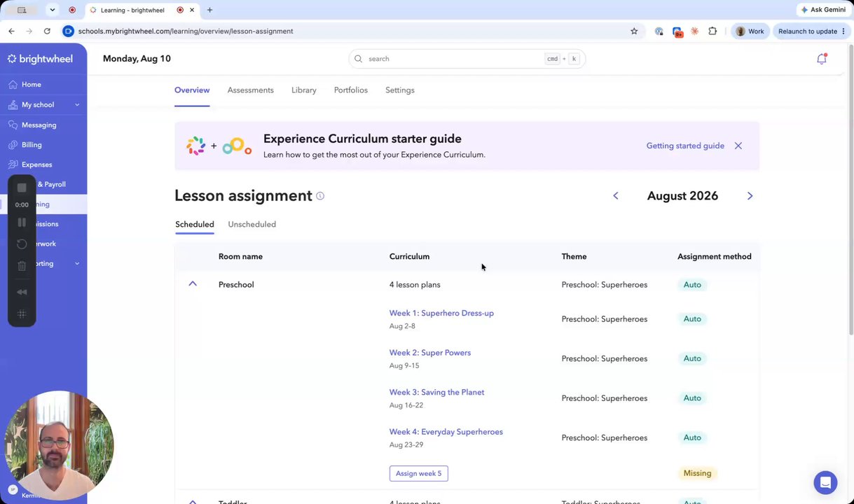Click the camera site info icon
Viewport: 854px width, 504px height.
[x=68, y=31]
